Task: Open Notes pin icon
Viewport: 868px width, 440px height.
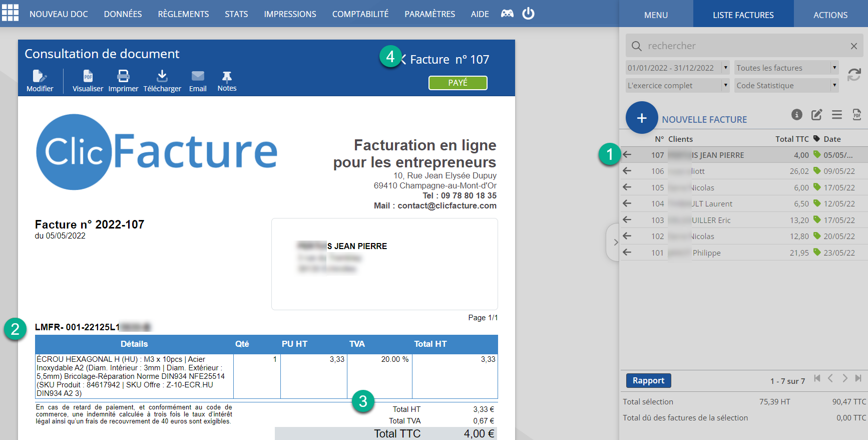Action: coord(227,76)
